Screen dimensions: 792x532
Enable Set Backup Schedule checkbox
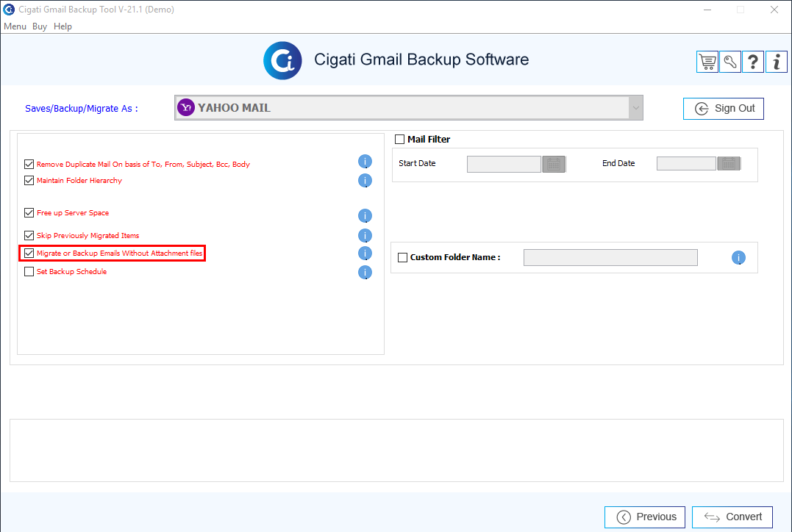29,272
